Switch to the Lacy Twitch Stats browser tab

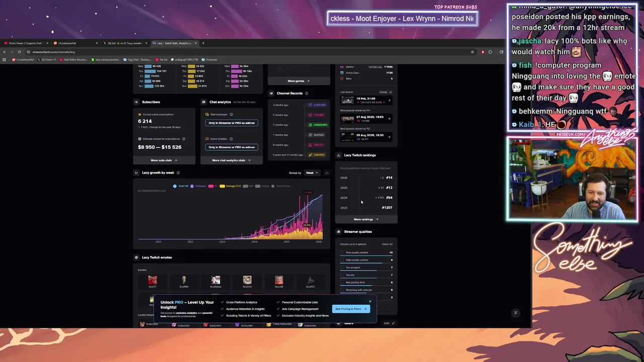175,43
